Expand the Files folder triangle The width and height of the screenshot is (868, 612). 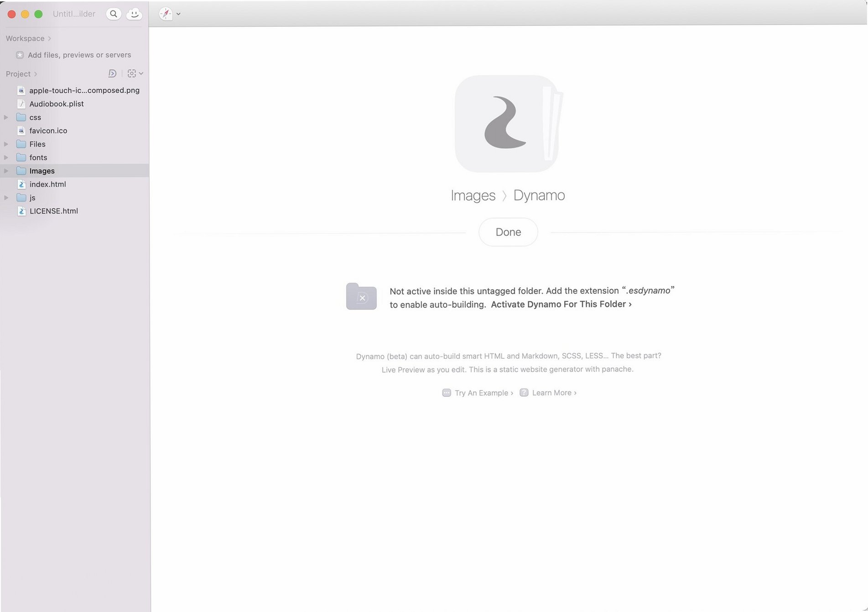(6, 144)
